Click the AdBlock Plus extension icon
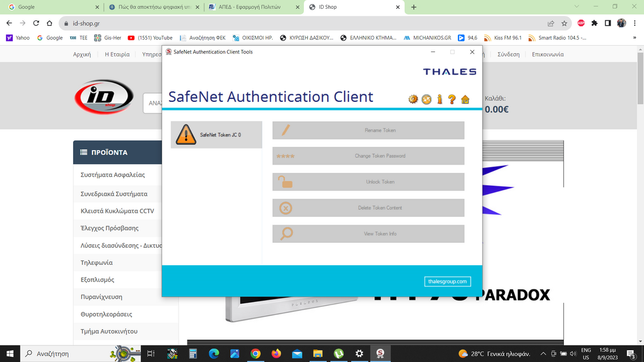 coord(581,23)
